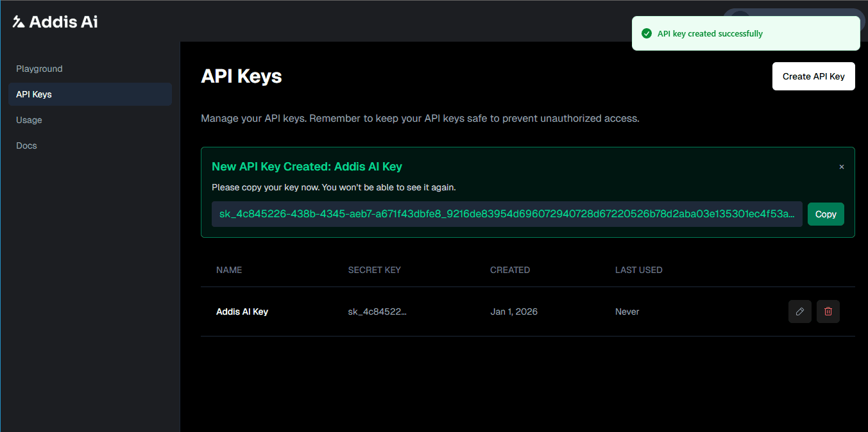Open the Playground section

39,69
